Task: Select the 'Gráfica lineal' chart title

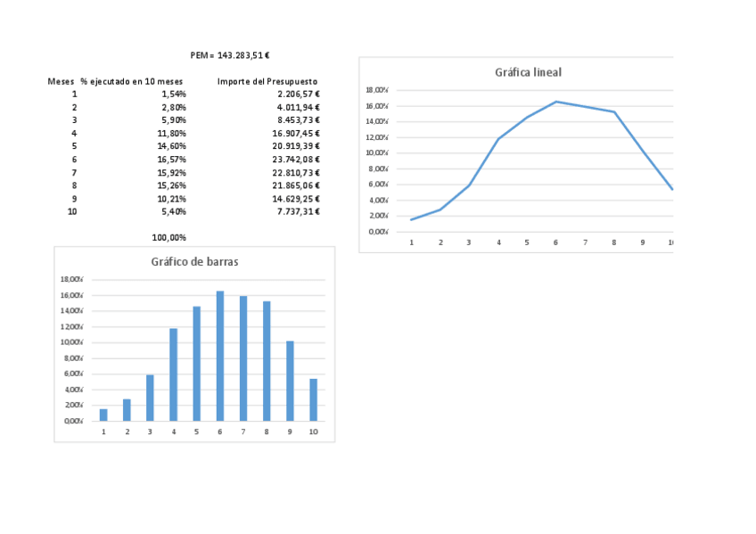Action: click(528, 72)
